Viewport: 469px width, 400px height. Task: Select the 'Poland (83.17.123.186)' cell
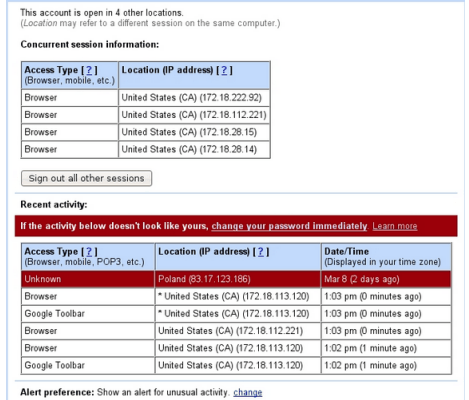(x=238, y=279)
